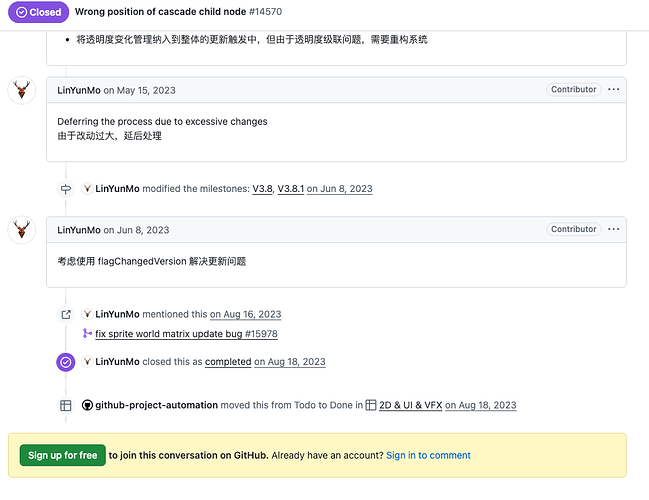Image resolution: width=649 pixels, height=500 pixels.
Task: Click the cross-reference mention icon
Action: click(66, 314)
